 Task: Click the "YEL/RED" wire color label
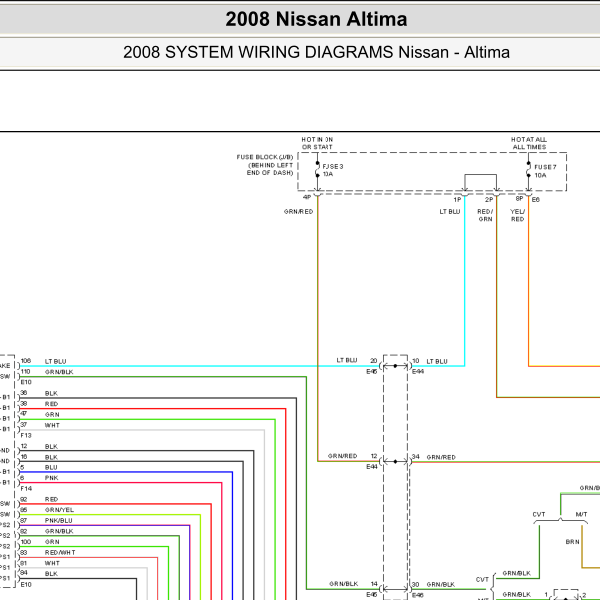click(517, 215)
